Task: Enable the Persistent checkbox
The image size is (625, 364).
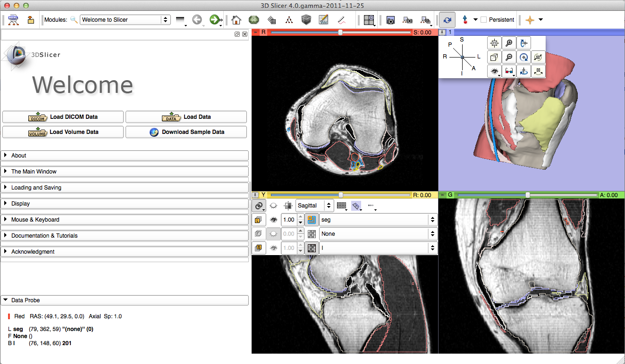Action: pyautogui.click(x=483, y=20)
